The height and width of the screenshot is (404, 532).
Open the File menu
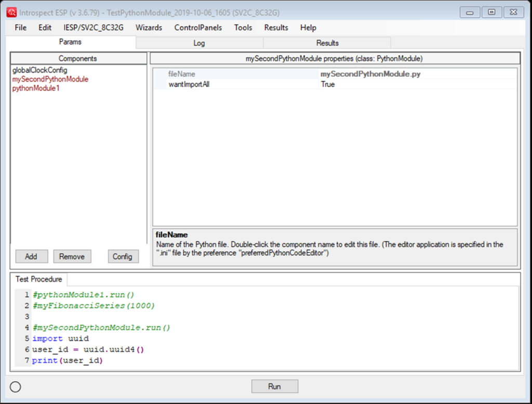(x=20, y=28)
